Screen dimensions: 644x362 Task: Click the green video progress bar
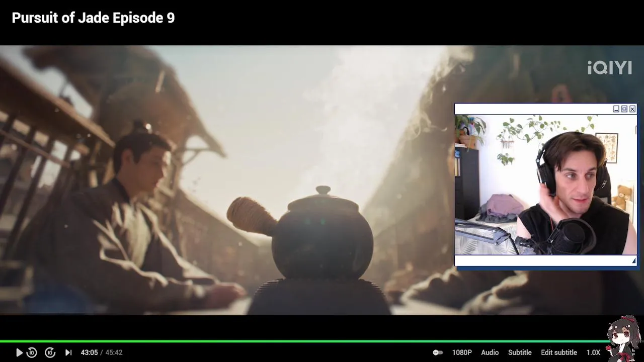pyautogui.click(x=304, y=341)
